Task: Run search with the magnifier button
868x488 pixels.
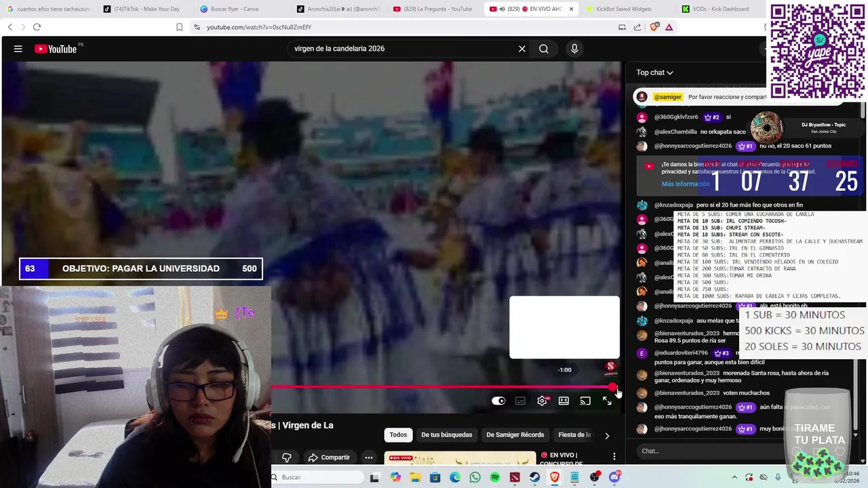Action: click(x=544, y=49)
